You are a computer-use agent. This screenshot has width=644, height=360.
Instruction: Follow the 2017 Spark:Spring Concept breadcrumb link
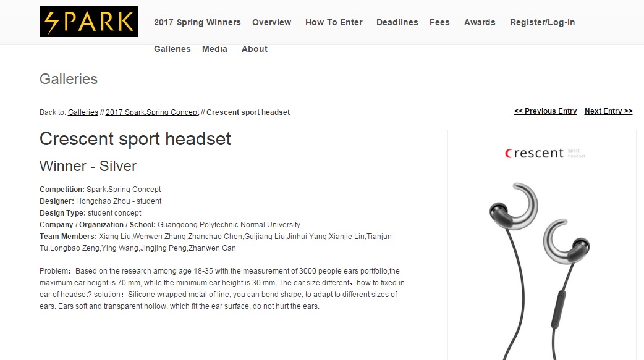[153, 112]
